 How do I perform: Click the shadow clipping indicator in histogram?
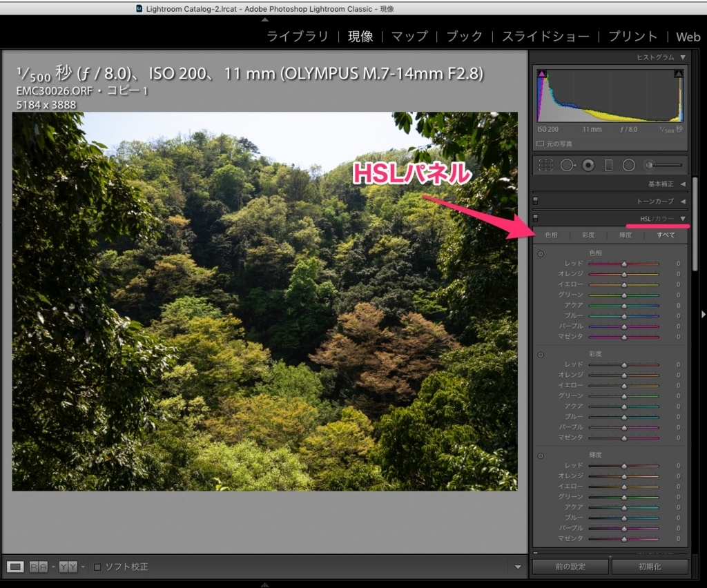(x=542, y=74)
